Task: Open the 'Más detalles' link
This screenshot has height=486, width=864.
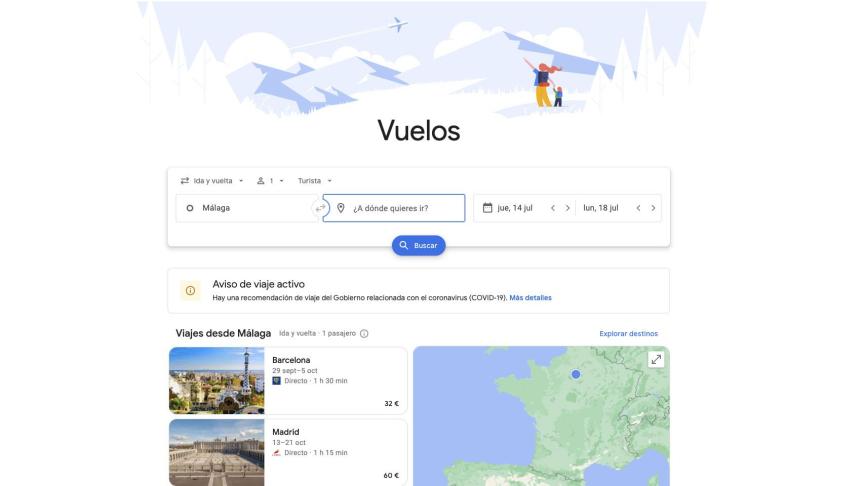Action: click(x=530, y=298)
